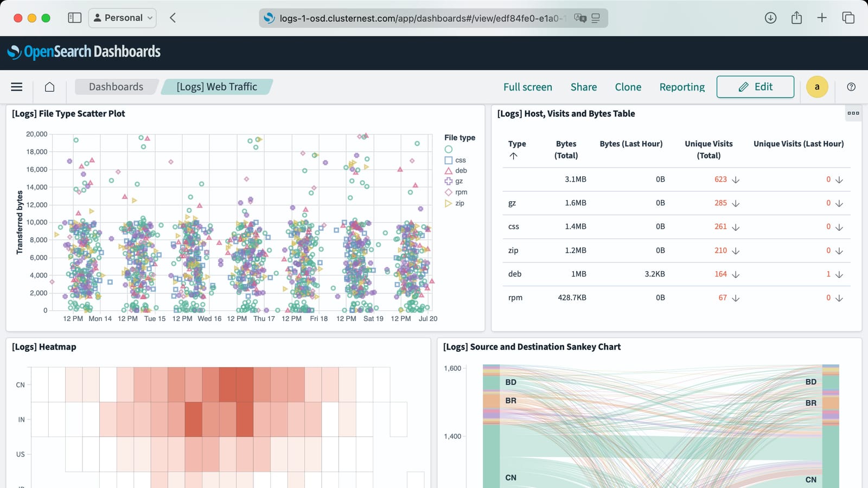The width and height of the screenshot is (868, 488).
Task: Click the down arrow beside 210 visits
Action: click(x=736, y=251)
